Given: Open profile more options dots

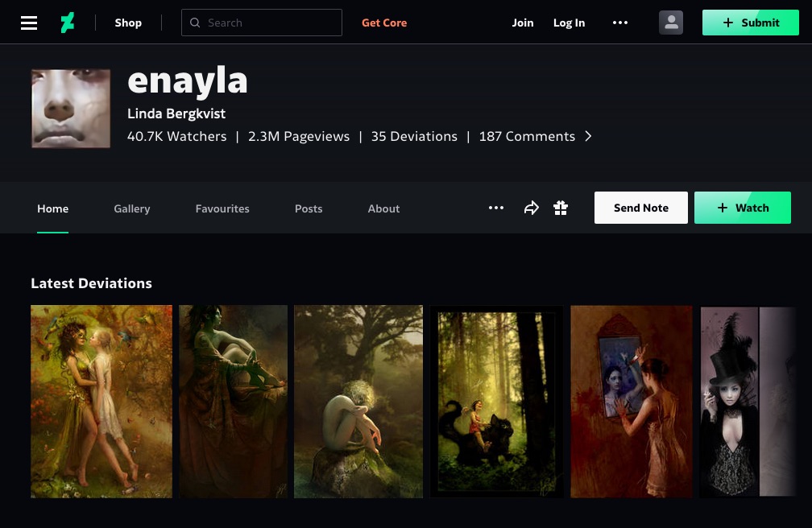Looking at the screenshot, I should point(496,208).
